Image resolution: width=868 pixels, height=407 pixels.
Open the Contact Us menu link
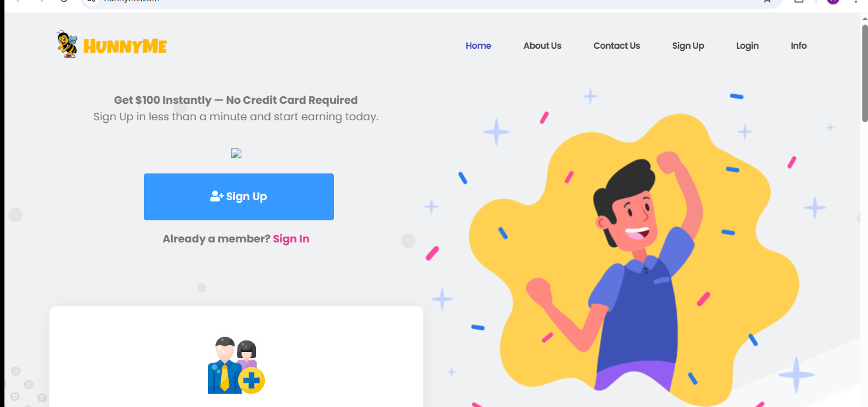616,46
